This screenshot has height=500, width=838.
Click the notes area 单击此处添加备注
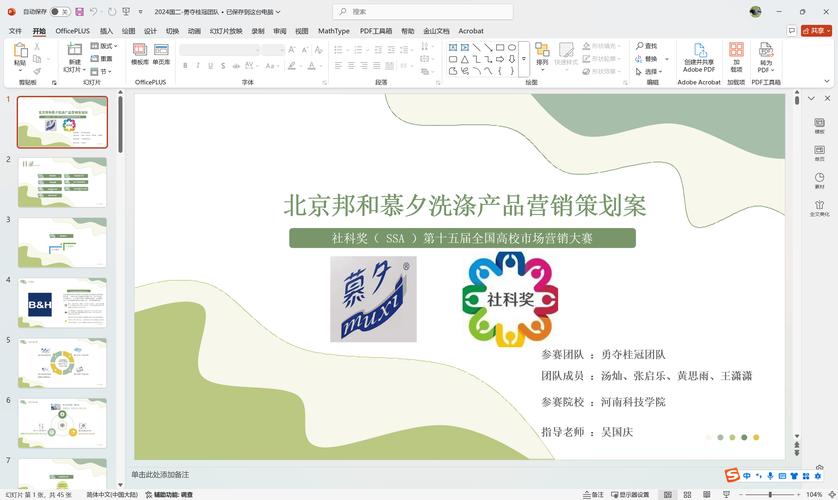coord(160,474)
